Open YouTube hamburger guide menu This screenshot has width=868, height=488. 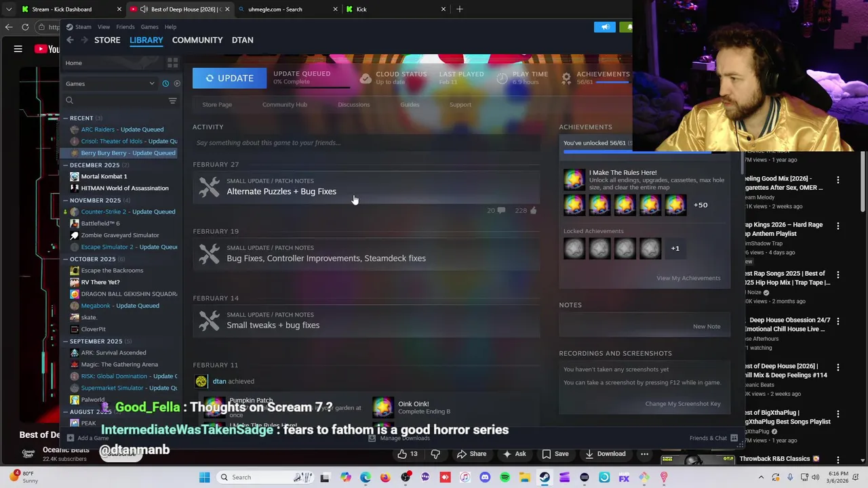[x=18, y=49]
